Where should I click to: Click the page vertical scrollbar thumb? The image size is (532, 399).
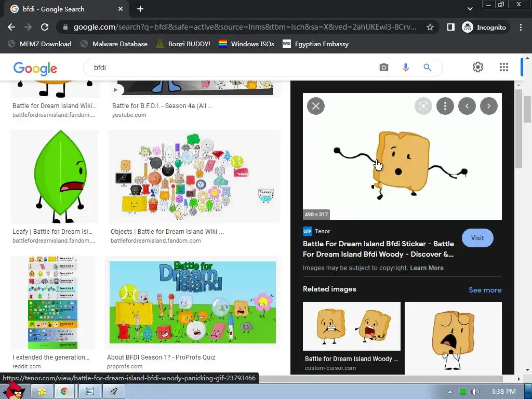[528, 109]
